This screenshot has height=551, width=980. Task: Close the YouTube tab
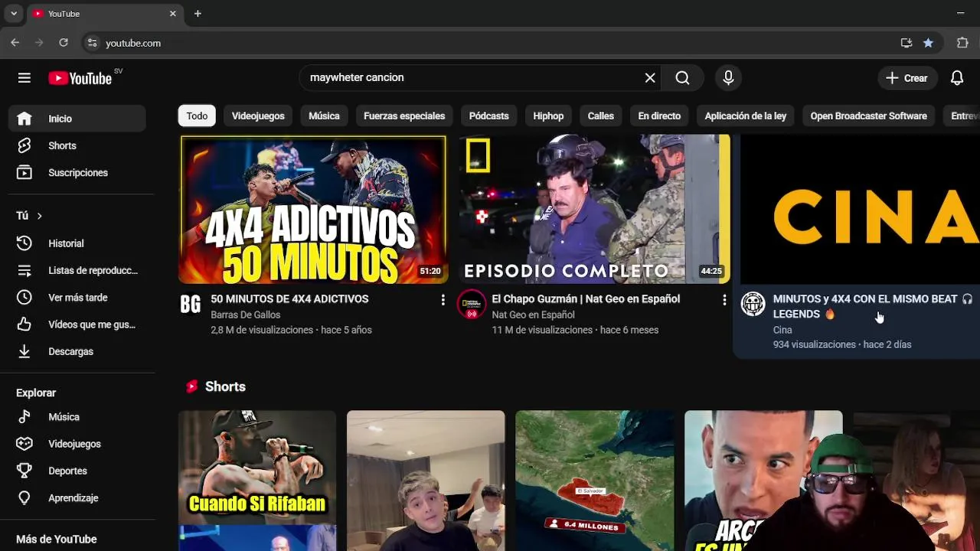pos(172,14)
